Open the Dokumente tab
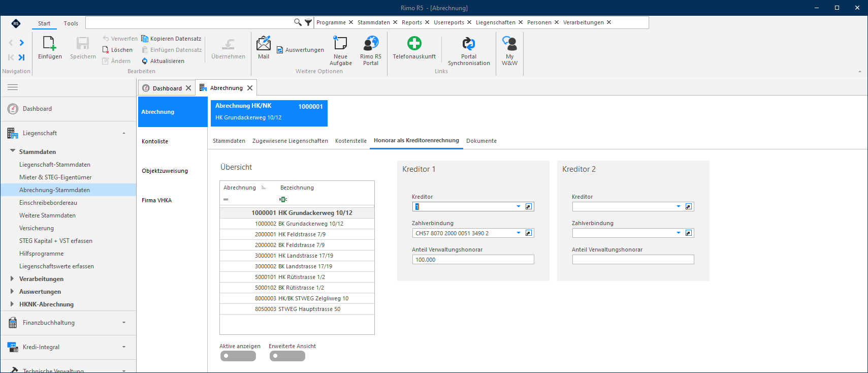Viewport: 868px width, 373px height. (481, 141)
